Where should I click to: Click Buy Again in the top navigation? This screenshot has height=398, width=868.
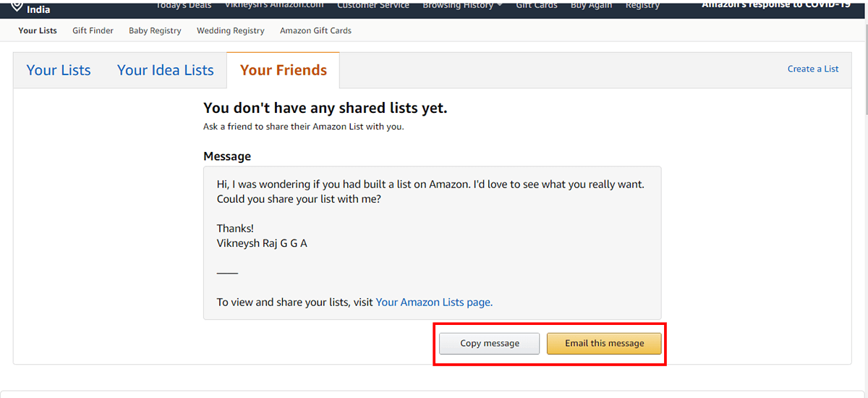(591, 5)
